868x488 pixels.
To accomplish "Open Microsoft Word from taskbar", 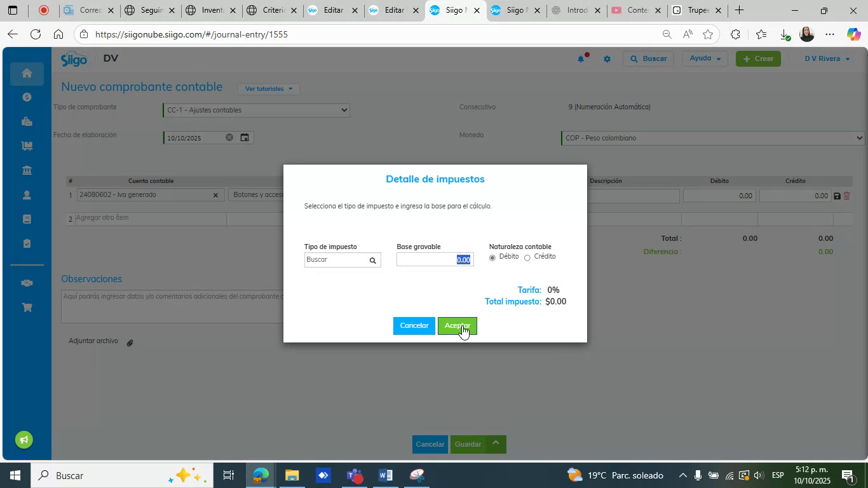I will (386, 475).
